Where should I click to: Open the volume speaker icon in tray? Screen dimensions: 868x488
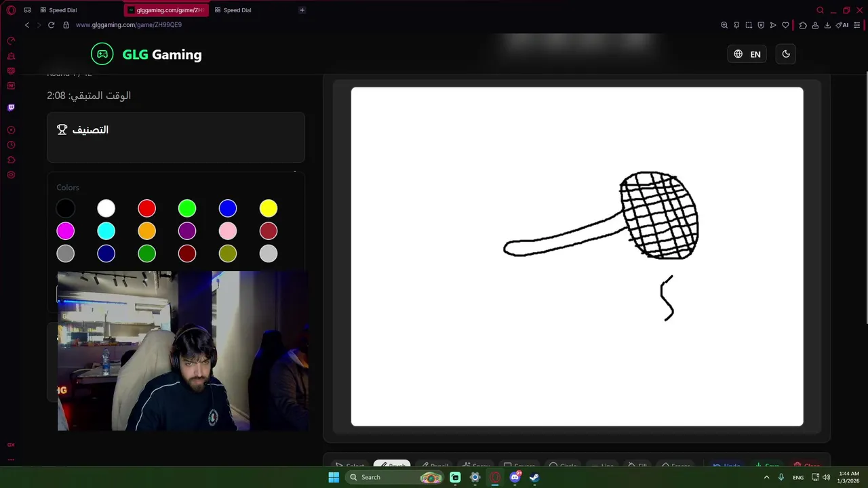(826, 477)
